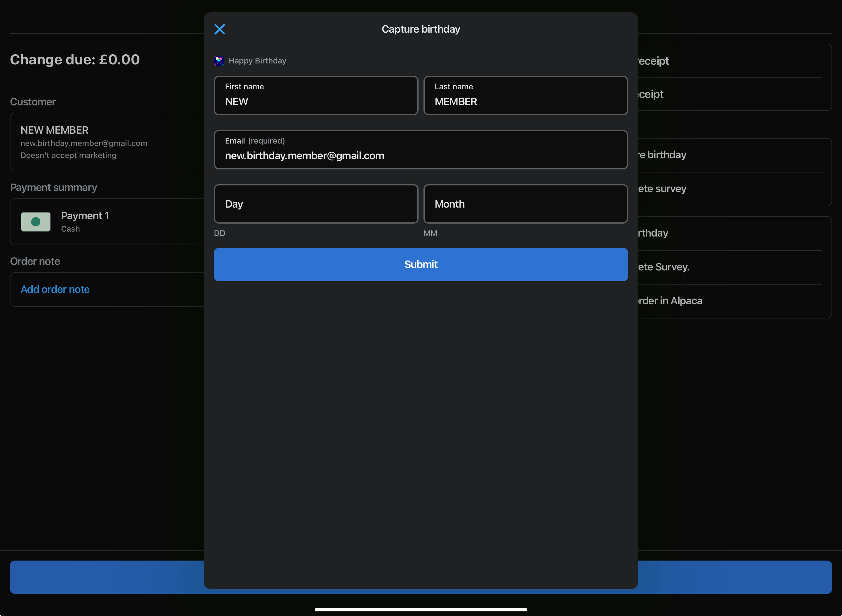
Task: Click the Happy Birthday app icon
Action: [219, 61]
